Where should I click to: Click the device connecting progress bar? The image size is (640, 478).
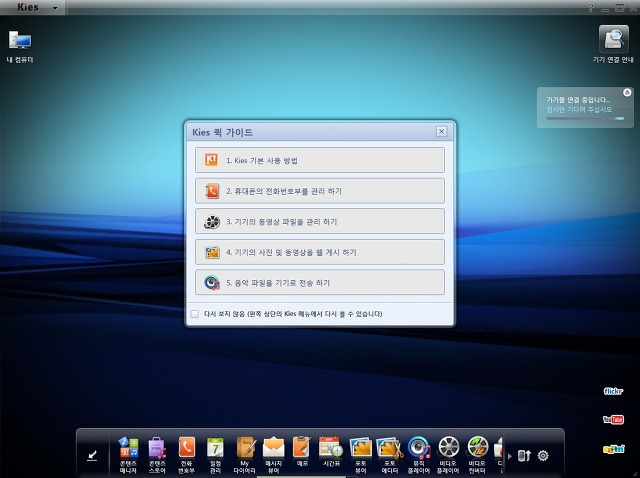(x=585, y=118)
